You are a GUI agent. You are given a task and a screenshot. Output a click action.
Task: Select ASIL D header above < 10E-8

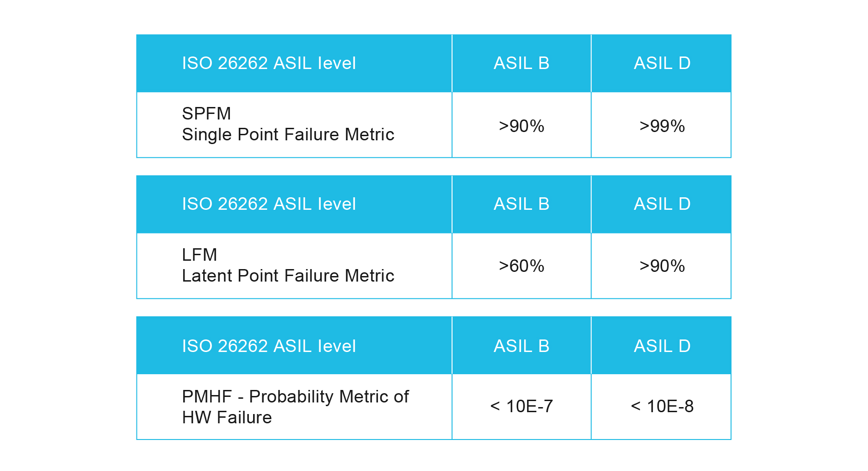[662, 346]
